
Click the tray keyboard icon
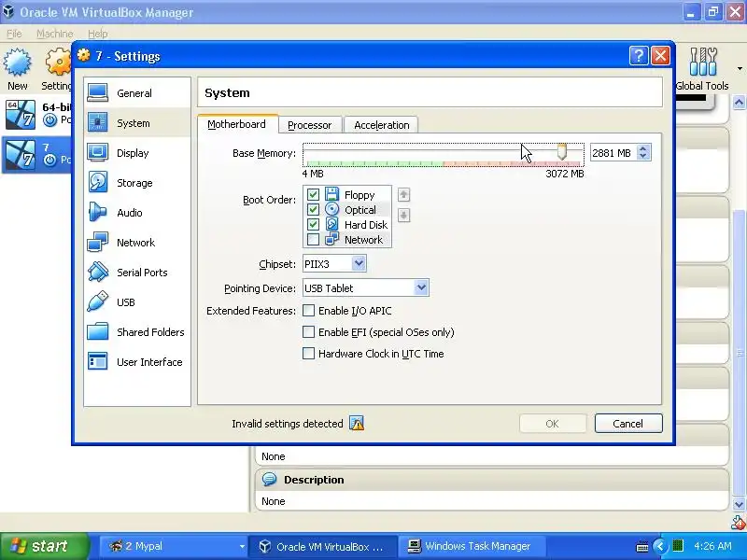641,546
